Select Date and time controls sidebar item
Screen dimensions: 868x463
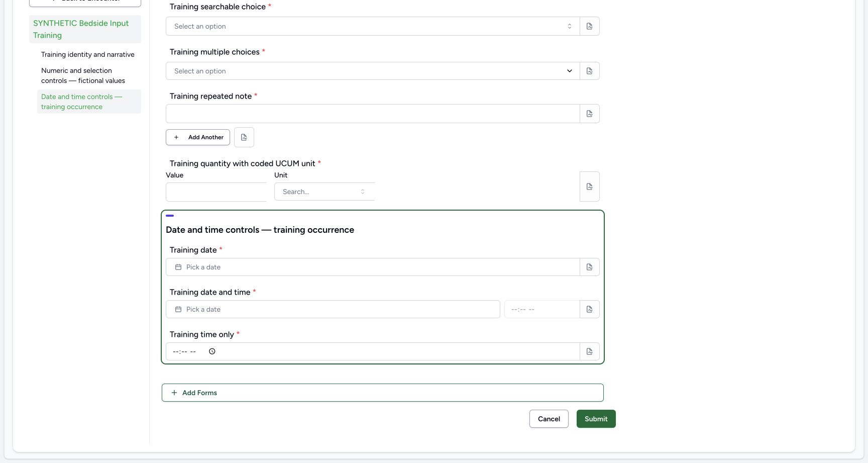pyautogui.click(x=89, y=102)
